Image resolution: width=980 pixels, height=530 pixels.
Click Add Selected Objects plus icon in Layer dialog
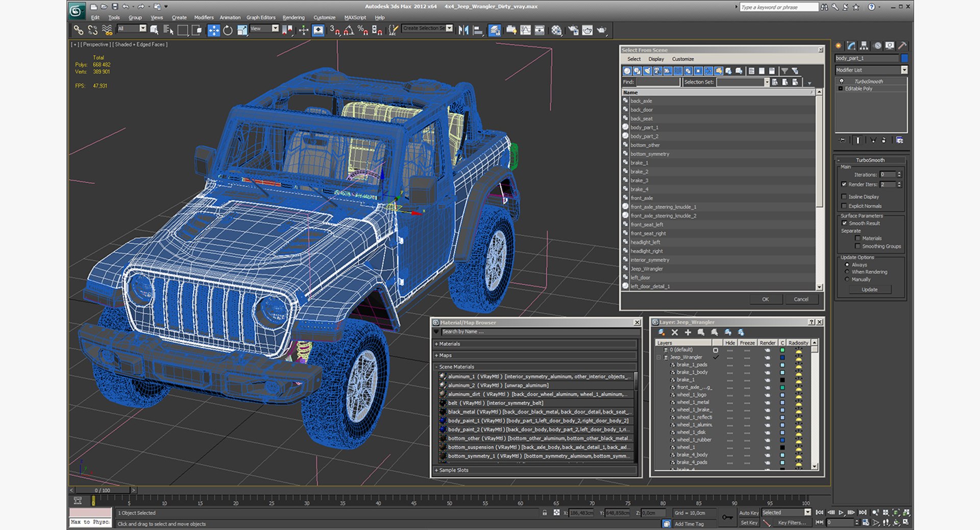pyautogui.click(x=688, y=332)
